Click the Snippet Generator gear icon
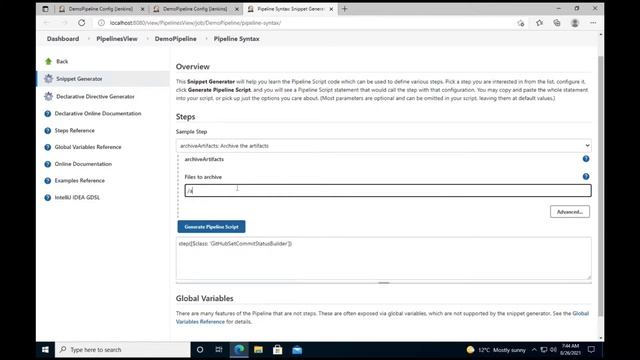This screenshot has height=360, width=640. 49,78
